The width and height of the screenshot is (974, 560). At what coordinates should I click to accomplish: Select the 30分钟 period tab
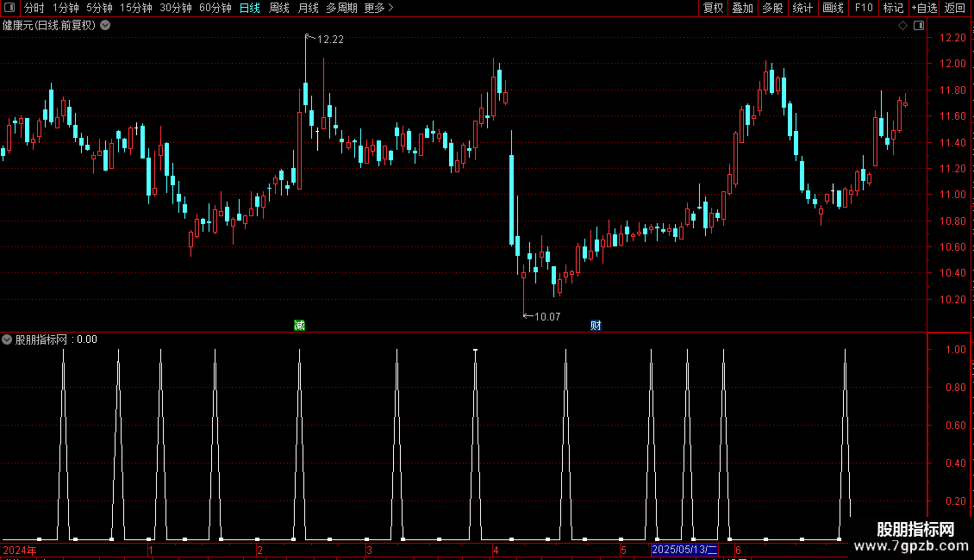176,8
